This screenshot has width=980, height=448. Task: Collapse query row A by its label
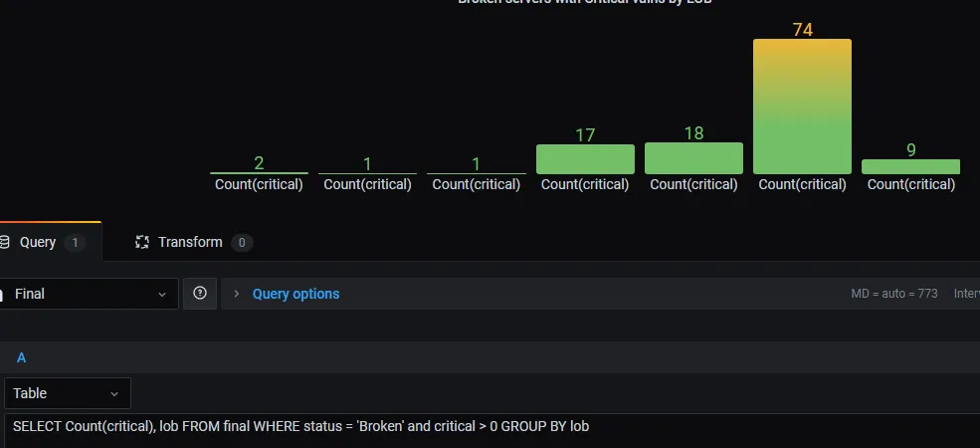[22, 356]
